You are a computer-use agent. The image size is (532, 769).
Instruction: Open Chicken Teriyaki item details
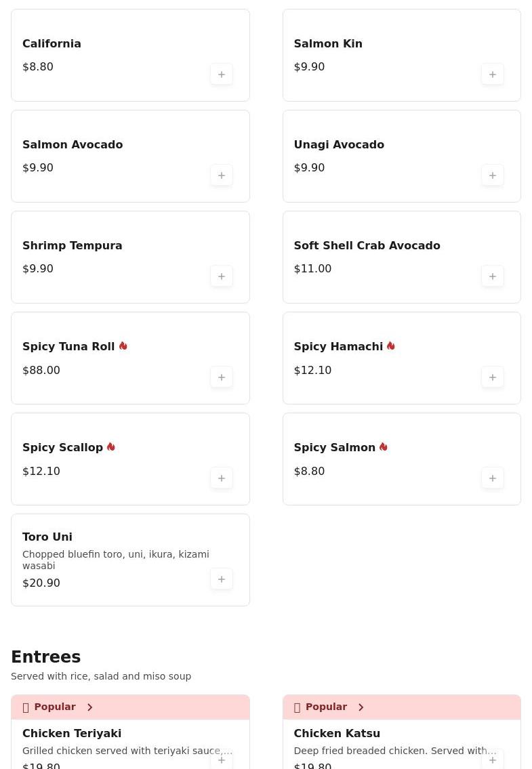(72, 733)
